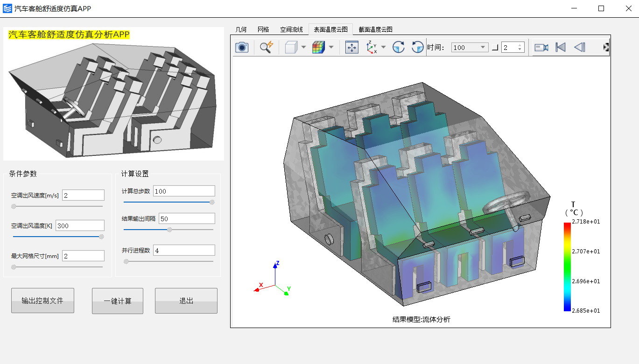Image resolution: width=639 pixels, height=364 pixels.
Task: Click the 一键计算 button
Action: (x=118, y=301)
